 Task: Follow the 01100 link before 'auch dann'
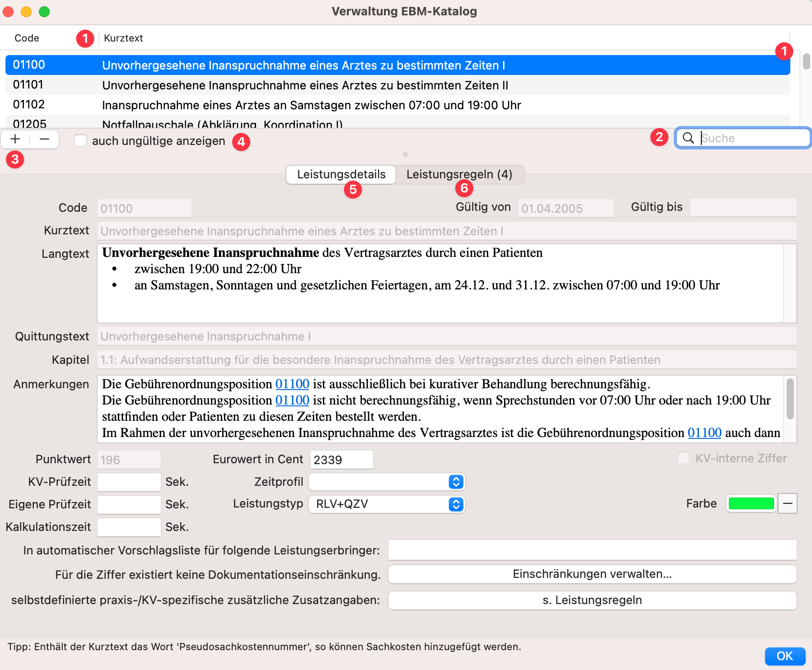click(x=705, y=433)
